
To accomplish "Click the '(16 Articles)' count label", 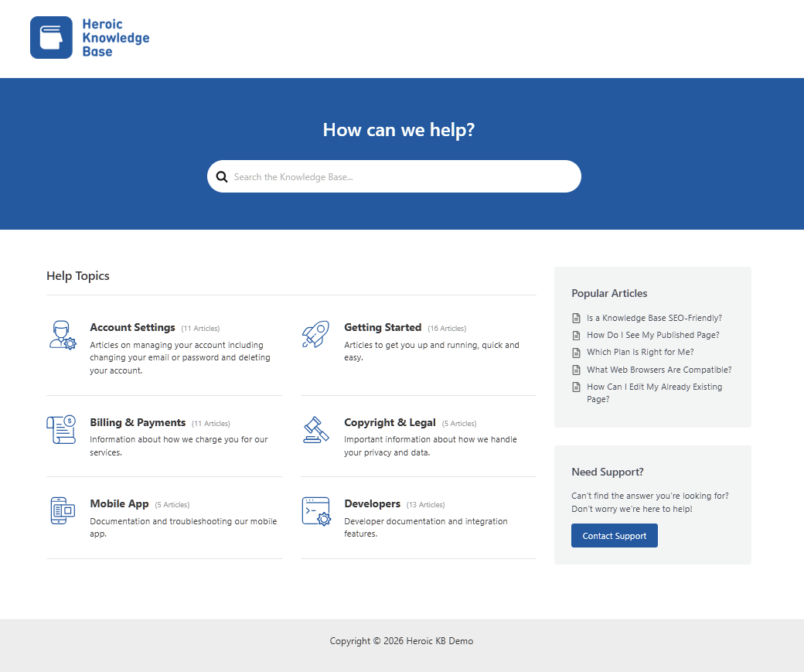I will pyautogui.click(x=447, y=329).
